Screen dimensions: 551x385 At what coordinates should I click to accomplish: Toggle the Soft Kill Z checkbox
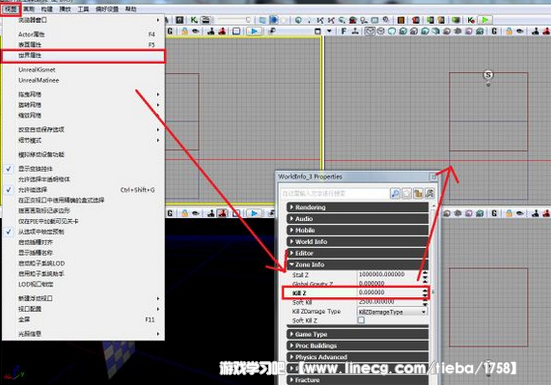(x=361, y=320)
